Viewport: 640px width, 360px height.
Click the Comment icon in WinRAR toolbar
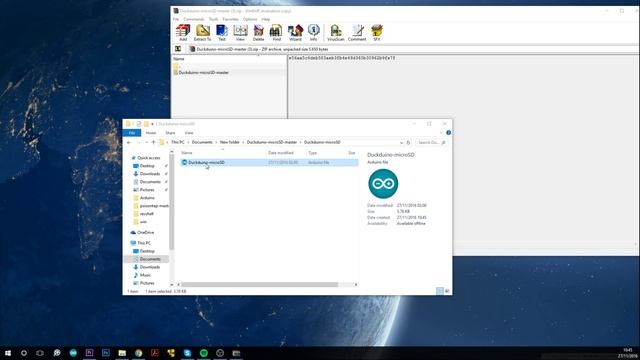pyautogui.click(x=357, y=33)
